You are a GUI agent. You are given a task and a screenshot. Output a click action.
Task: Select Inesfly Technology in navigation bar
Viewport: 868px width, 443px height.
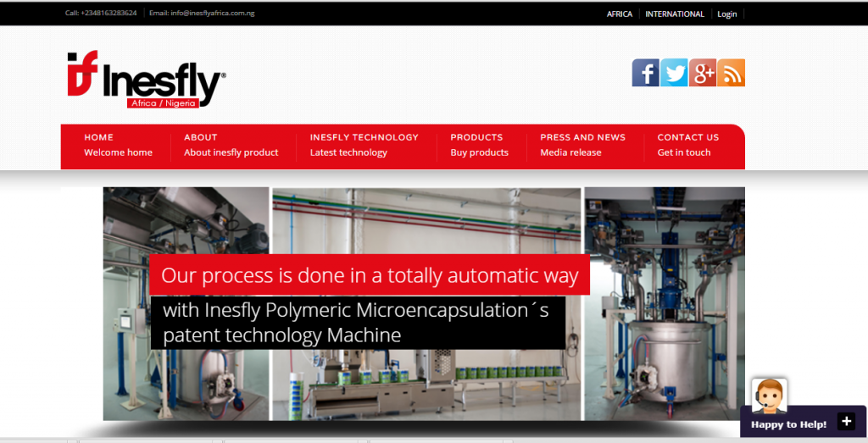coord(364,137)
